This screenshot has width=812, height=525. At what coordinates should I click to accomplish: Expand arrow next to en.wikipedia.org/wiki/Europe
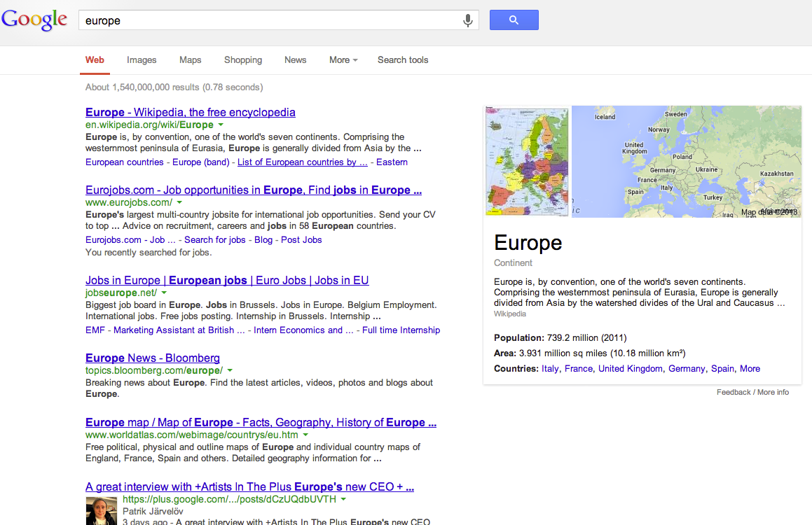pos(221,125)
